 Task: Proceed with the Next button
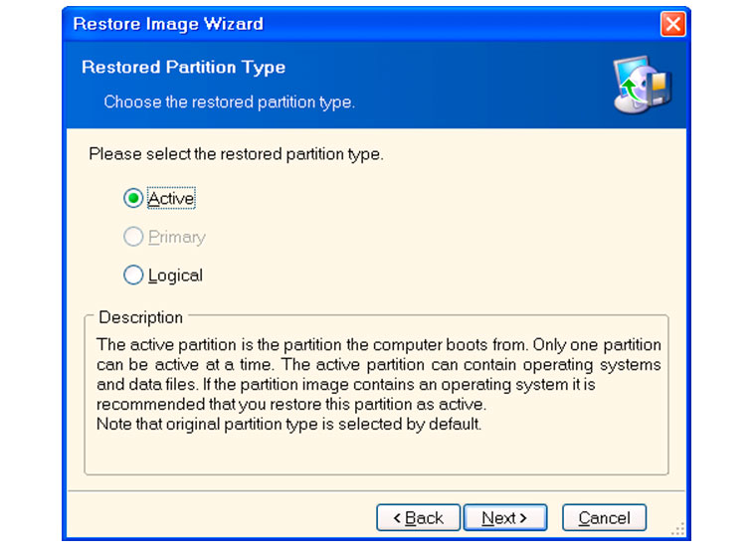504,518
